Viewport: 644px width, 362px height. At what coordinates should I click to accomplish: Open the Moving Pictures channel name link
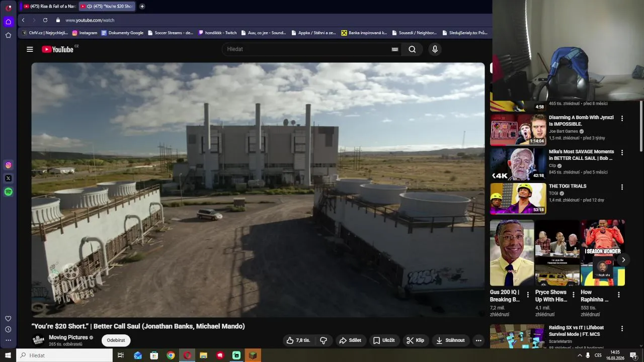coord(68,337)
